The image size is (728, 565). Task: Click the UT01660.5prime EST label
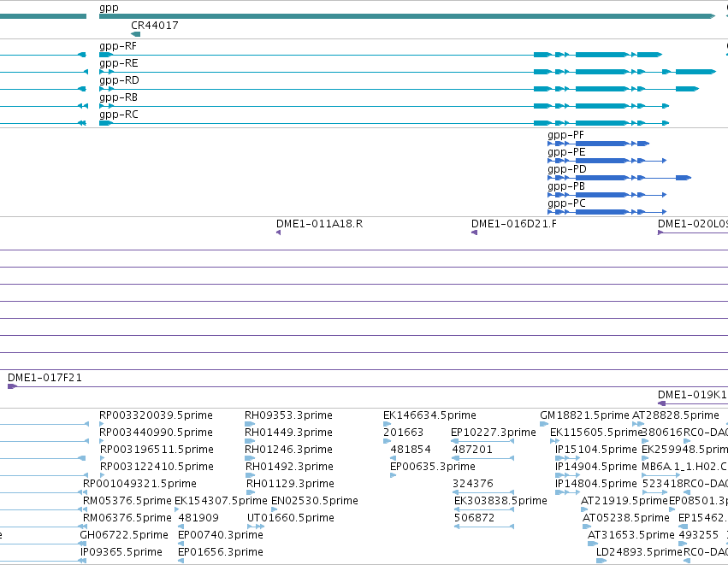291,518
